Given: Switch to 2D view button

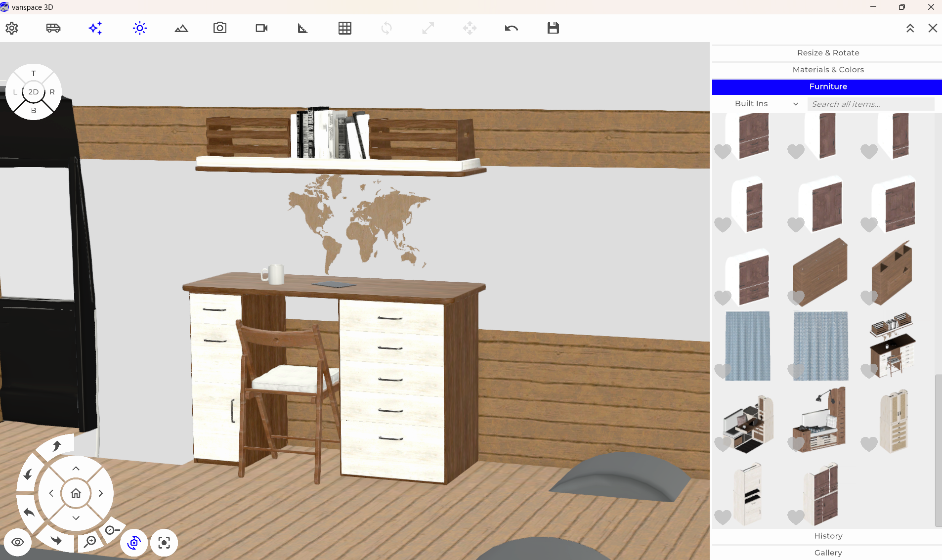Looking at the screenshot, I should (x=34, y=92).
